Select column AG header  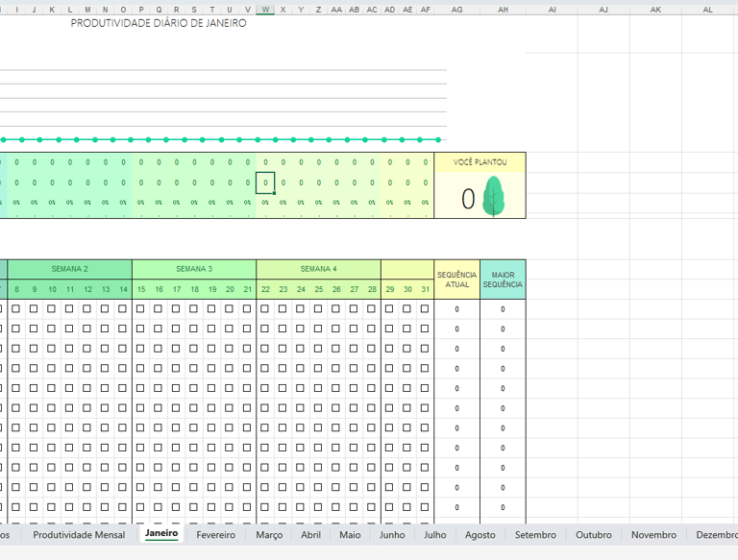pos(456,10)
